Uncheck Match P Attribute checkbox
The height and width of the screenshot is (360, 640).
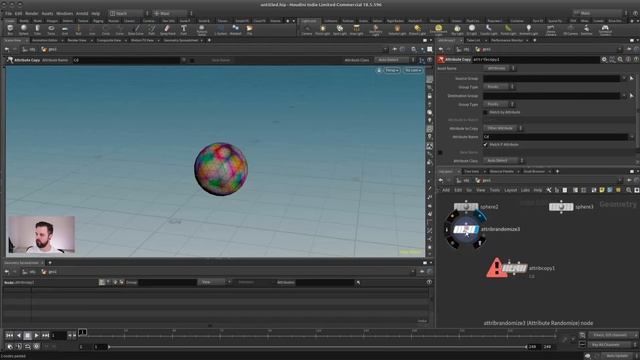click(485, 144)
